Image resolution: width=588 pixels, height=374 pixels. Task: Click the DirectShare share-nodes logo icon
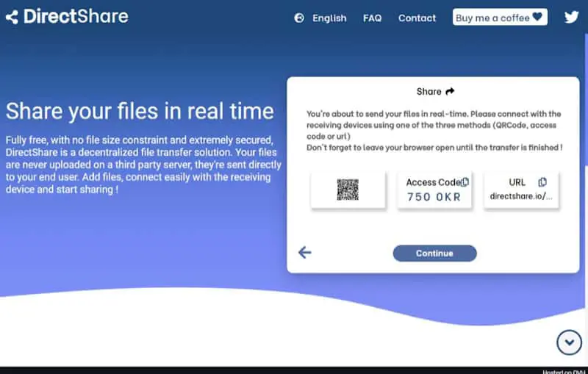click(12, 17)
